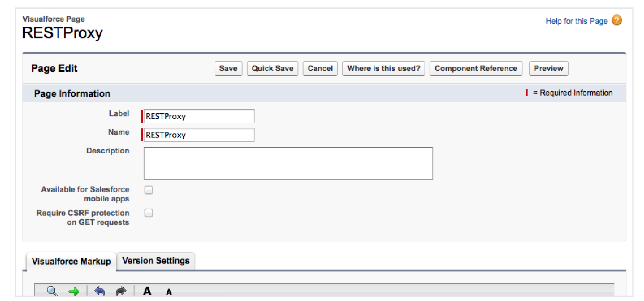Open the Component Reference
The image size is (644, 301).
click(x=476, y=68)
